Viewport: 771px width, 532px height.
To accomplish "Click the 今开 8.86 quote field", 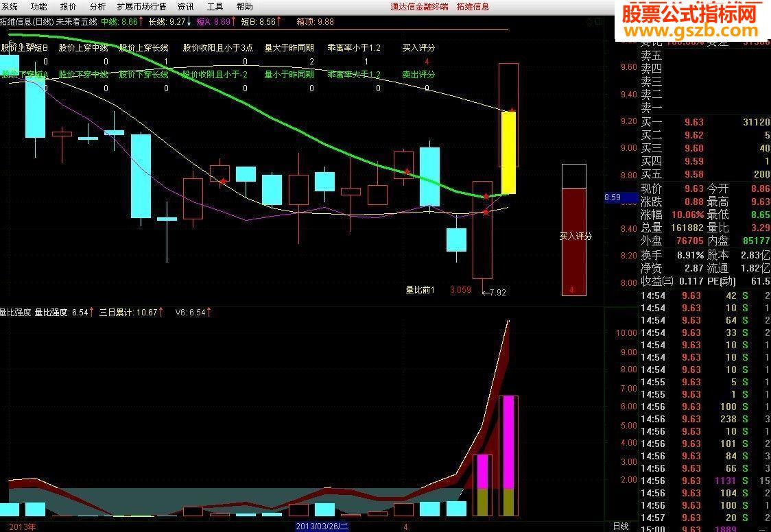I will pos(739,189).
